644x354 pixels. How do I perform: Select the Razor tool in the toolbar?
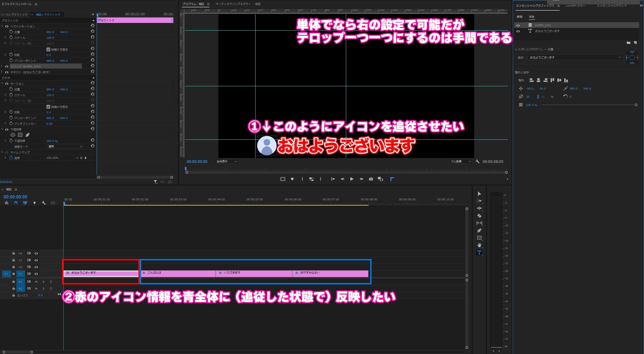pyautogui.click(x=479, y=216)
